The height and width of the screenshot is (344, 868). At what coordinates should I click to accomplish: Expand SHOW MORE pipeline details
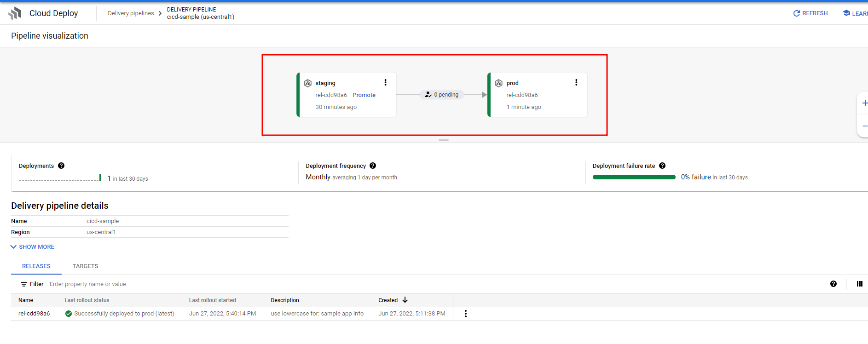tap(32, 247)
